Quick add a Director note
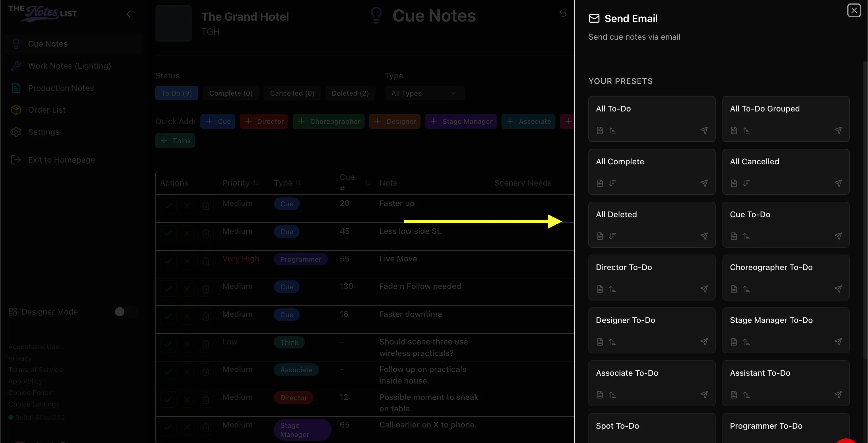The image size is (868, 443). (264, 121)
